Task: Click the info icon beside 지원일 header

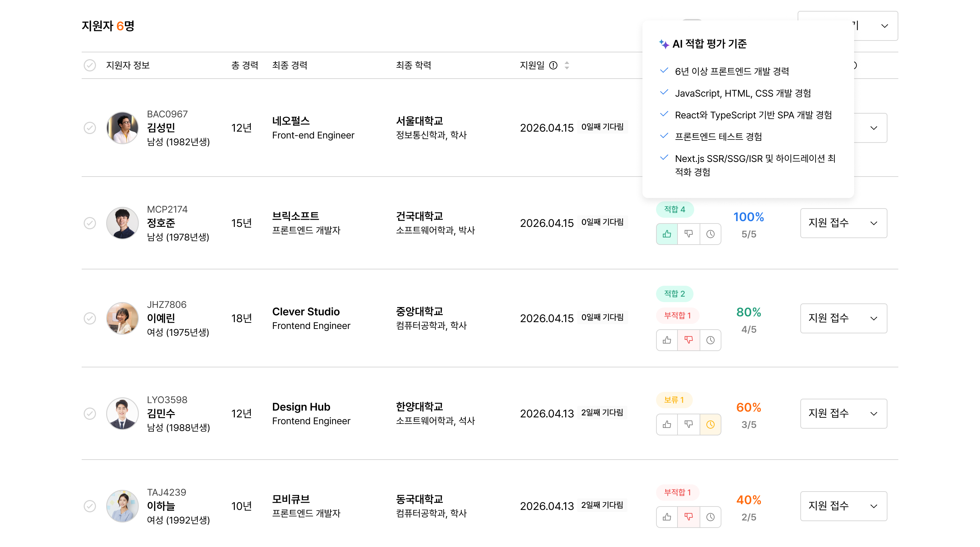Action: 553,65
